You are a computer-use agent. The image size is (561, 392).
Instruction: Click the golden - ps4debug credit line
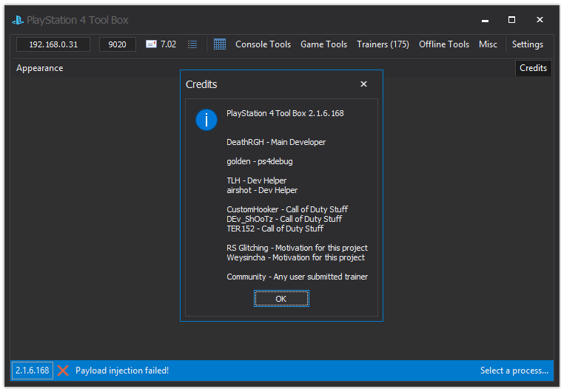(x=260, y=162)
